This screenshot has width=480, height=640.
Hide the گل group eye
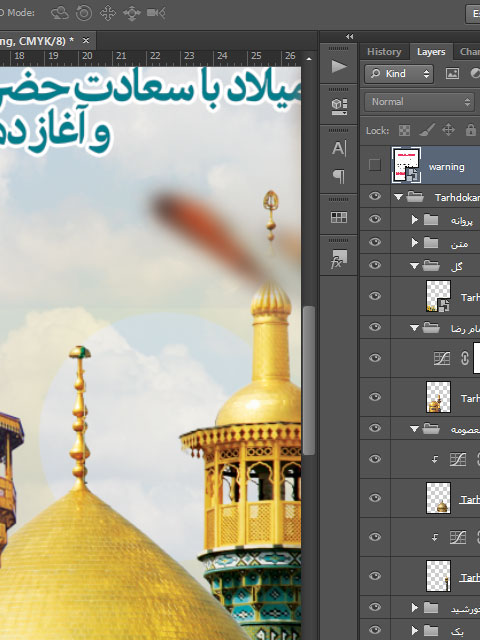(x=375, y=265)
